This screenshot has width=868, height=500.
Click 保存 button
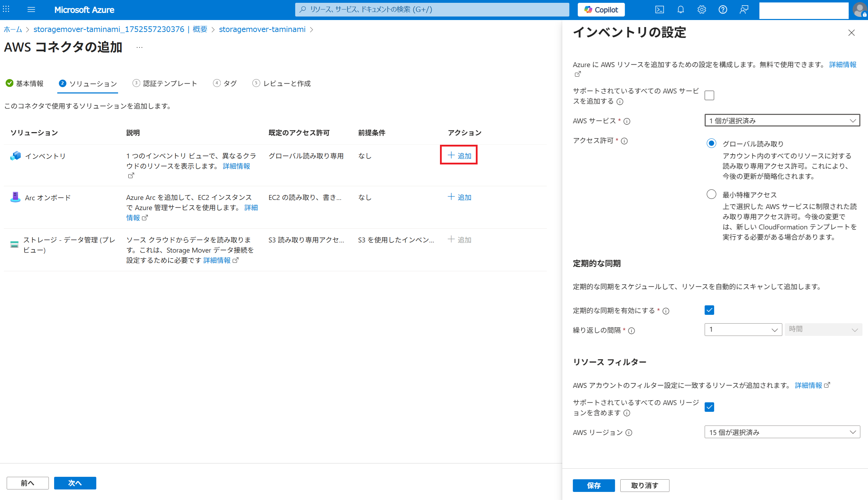[594, 486]
